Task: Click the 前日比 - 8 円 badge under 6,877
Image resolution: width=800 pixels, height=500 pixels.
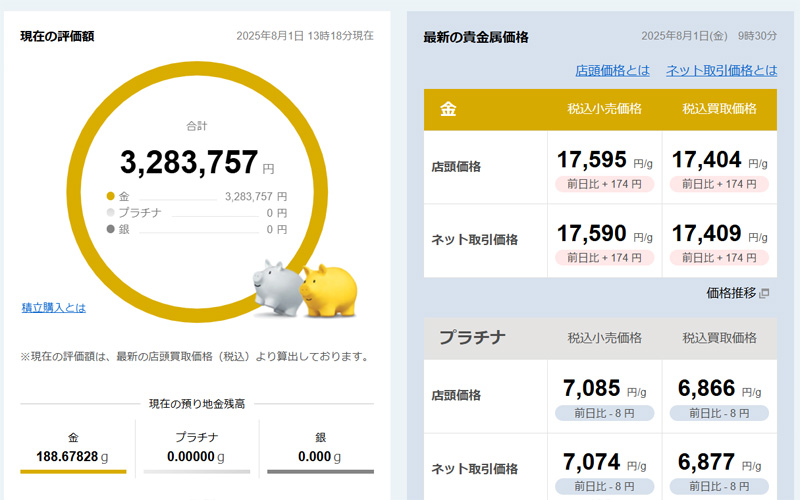Action: (719, 486)
